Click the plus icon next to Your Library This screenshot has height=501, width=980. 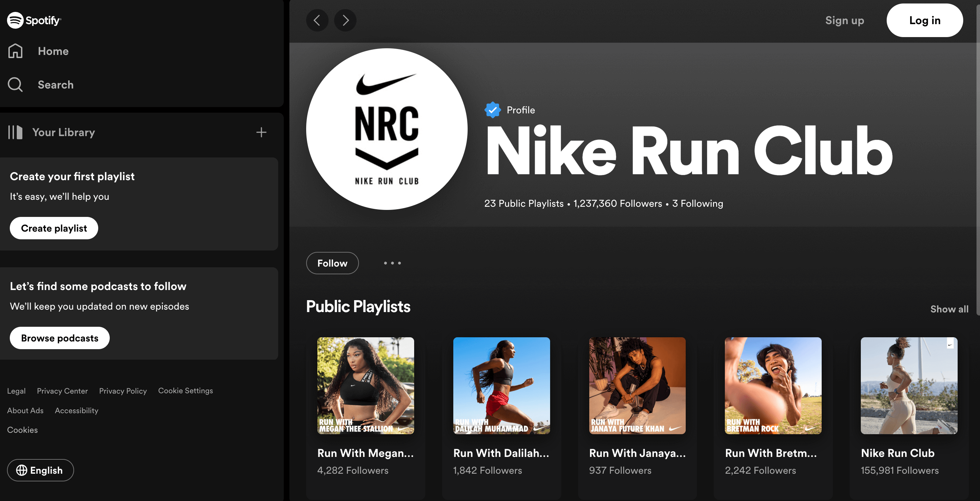pyautogui.click(x=261, y=132)
